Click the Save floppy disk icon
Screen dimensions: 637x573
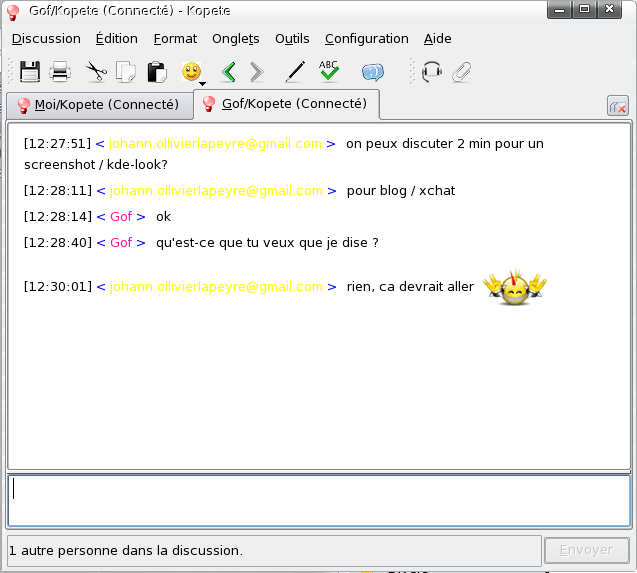[30, 72]
